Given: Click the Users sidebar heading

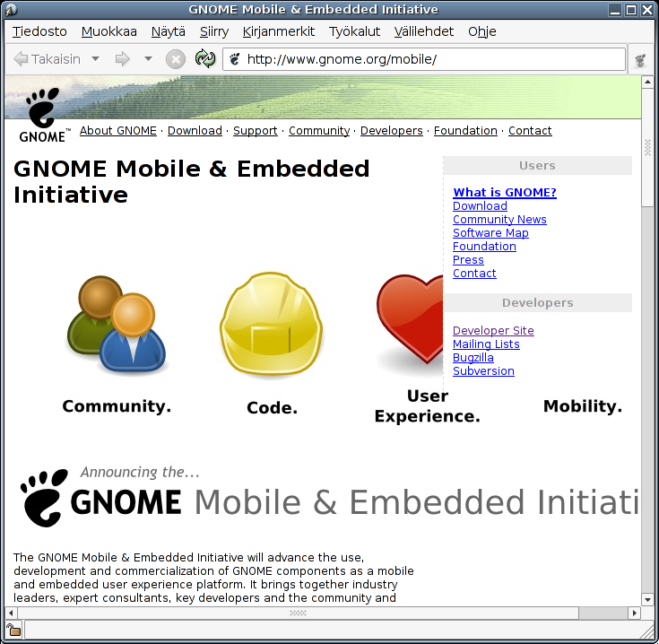Looking at the screenshot, I should click(x=537, y=166).
